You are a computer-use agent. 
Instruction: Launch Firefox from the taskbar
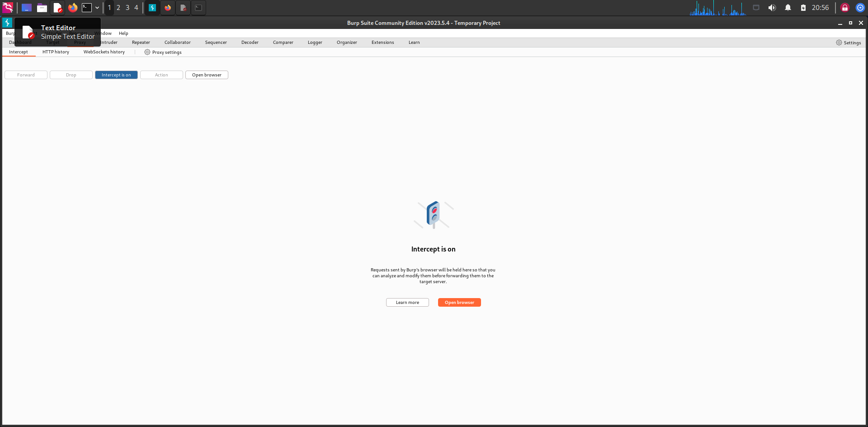73,8
